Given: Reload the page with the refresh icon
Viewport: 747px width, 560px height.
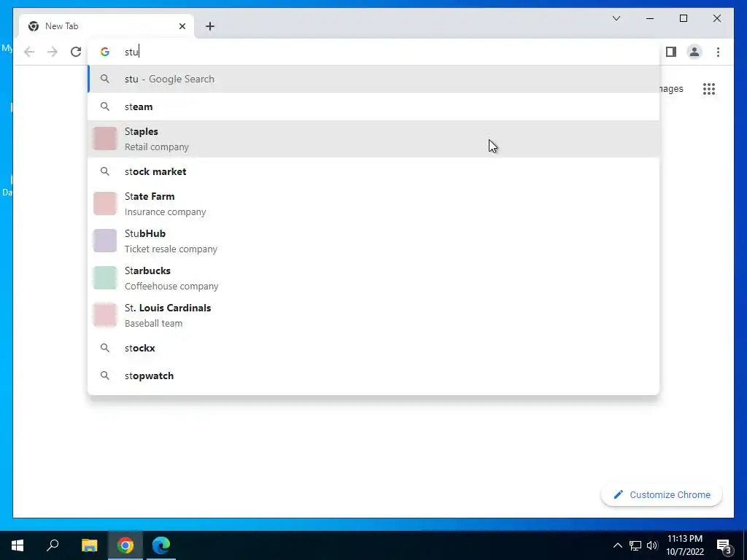Looking at the screenshot, I should click(x=76, y=52).
